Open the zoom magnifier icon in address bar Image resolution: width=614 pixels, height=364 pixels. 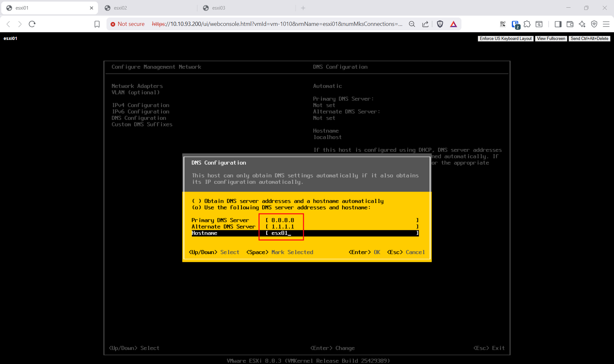coord(412,24)
